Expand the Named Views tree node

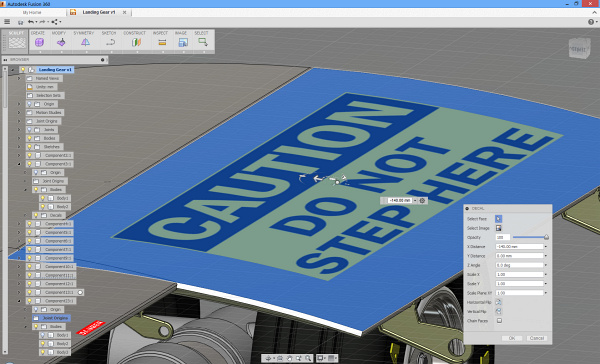19,78
